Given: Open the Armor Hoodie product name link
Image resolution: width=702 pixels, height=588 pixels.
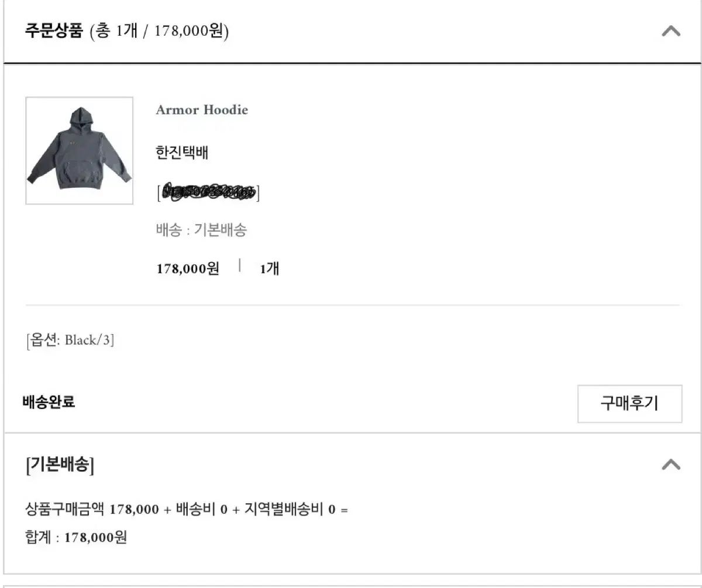Looking at the screenshot, I should (x=202, y=110).
